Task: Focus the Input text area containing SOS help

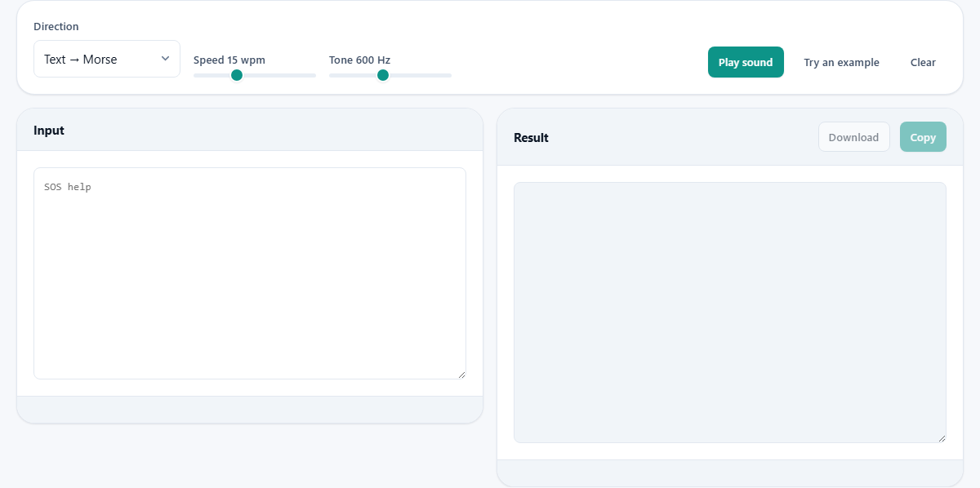Action: (250, 273)
